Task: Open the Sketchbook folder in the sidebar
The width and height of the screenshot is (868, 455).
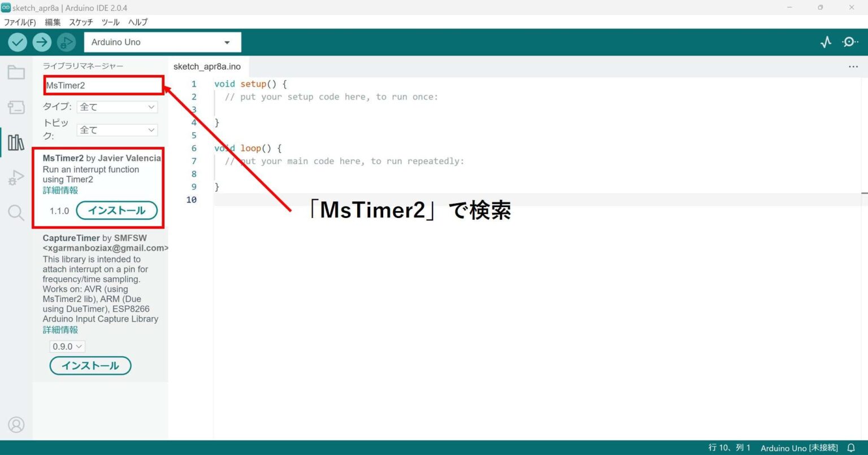Action: point(16,72)
